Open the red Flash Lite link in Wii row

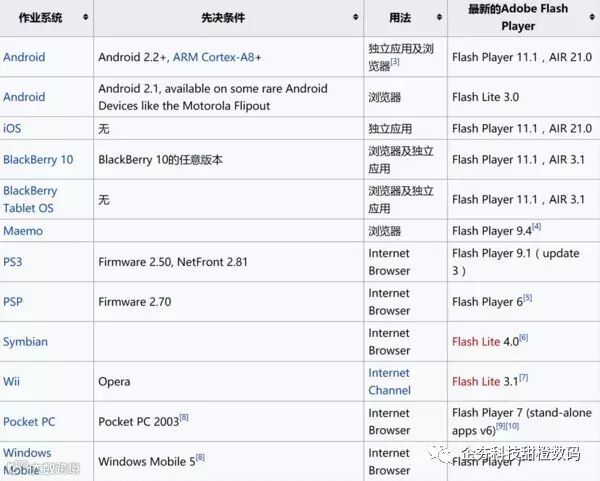(x=476, y=382)
